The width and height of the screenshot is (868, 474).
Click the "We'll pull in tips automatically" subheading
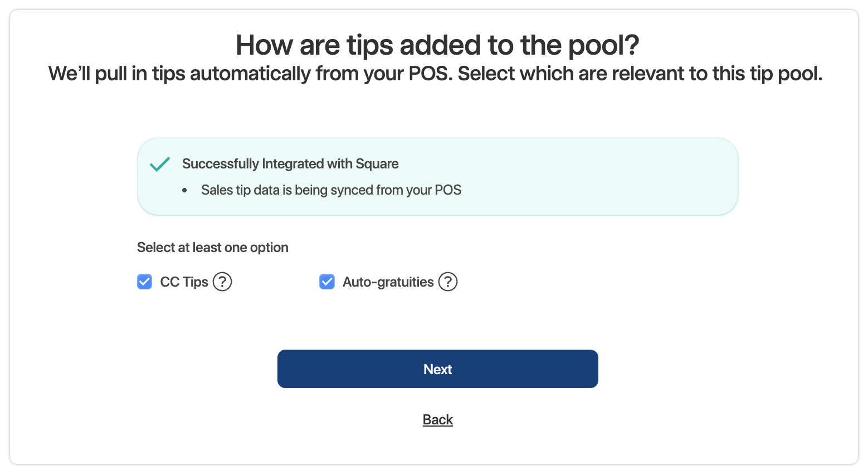coord(435,74)
